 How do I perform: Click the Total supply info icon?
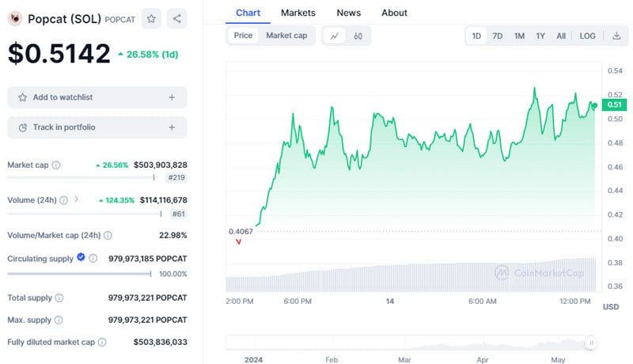(x=59, y=298)
